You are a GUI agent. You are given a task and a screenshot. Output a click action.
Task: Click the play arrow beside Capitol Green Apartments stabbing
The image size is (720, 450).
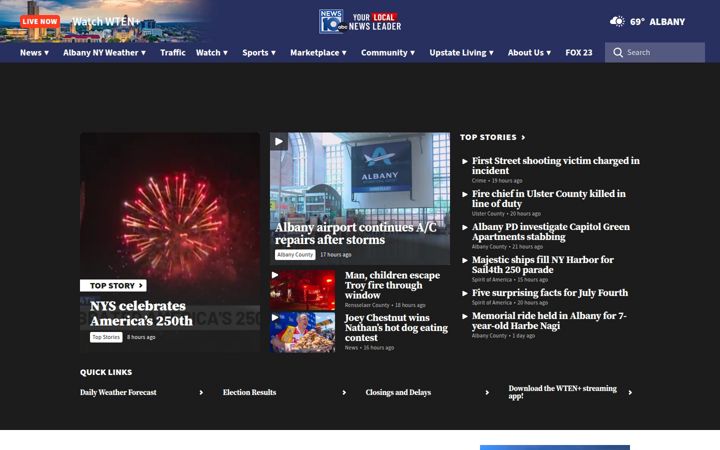[x=465, y=227]
